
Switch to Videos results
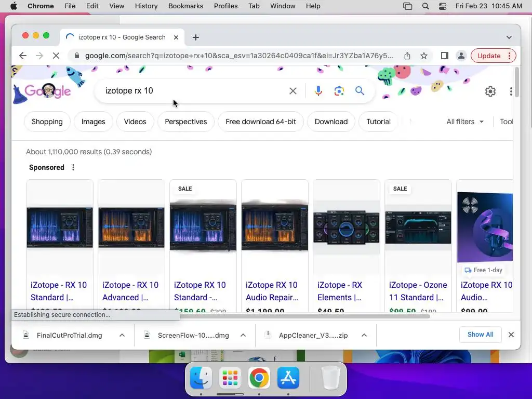point(135,122)
